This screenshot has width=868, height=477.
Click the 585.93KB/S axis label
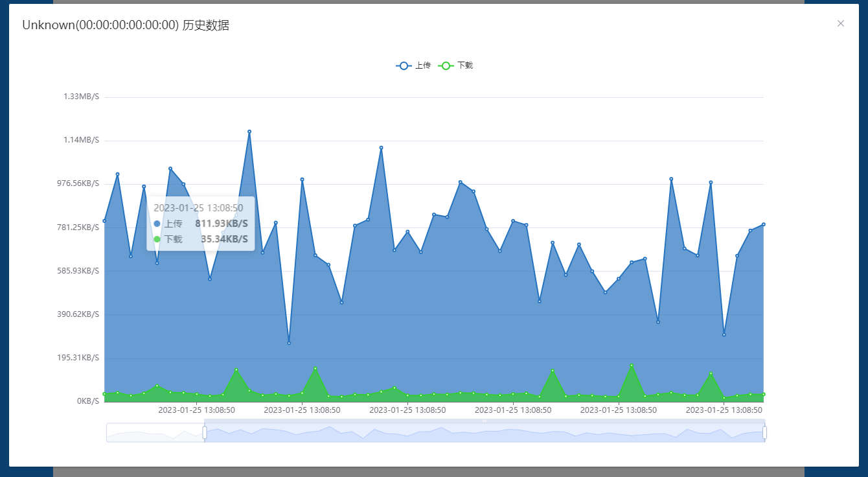78,270
